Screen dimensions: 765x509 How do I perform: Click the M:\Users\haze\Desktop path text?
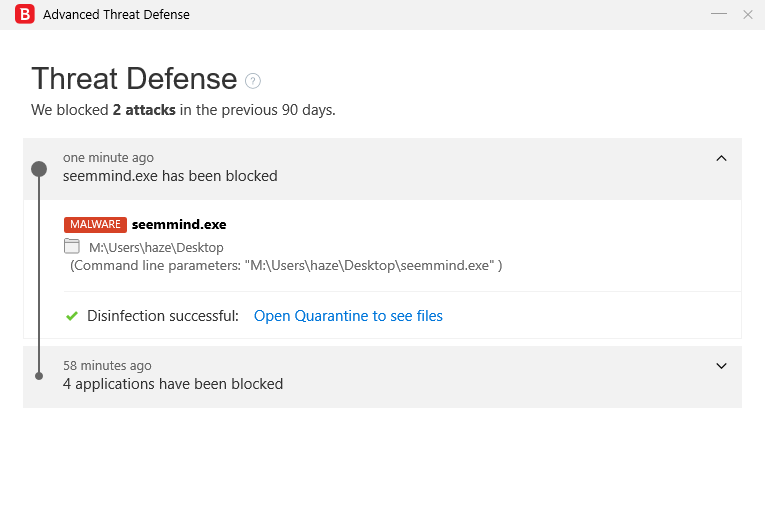click(156, 247)
